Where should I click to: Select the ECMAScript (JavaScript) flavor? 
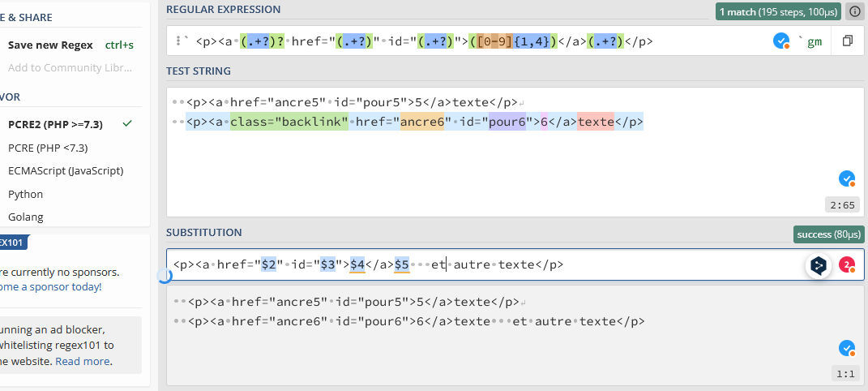pyautogui.click(x=66, y=170)
